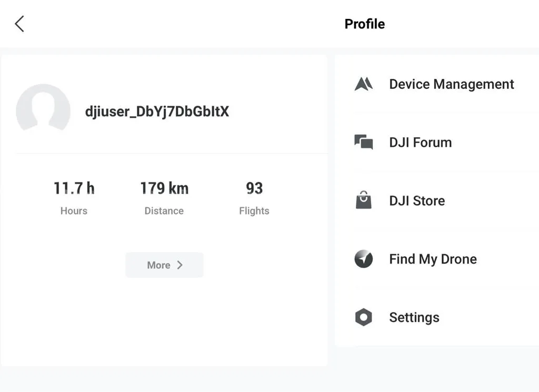Click the Device Management drone icon

click(363, 84)
